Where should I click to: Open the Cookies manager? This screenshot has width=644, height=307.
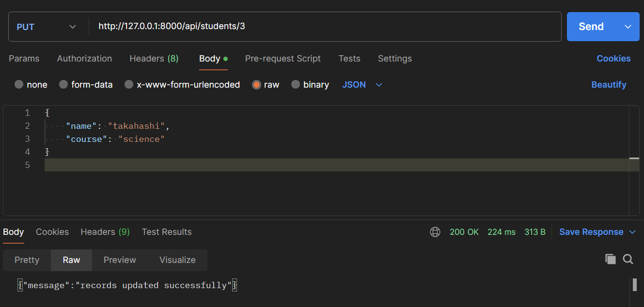click(613, 59)
